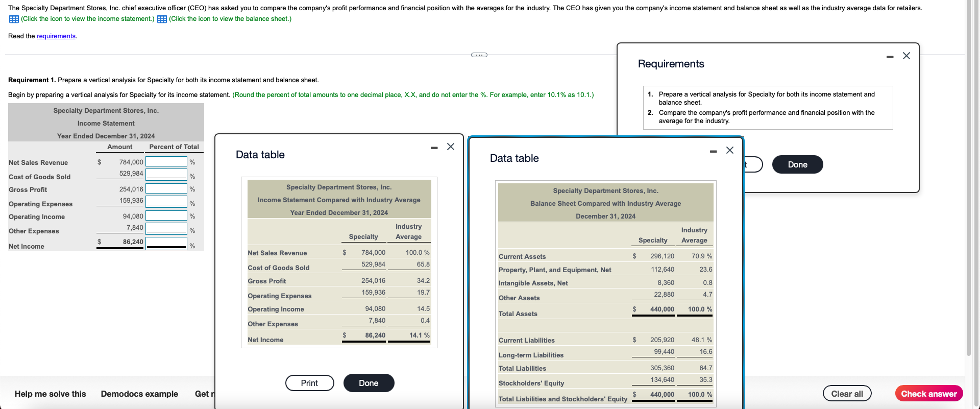980x409 pixels.
Task: Click 'click the icon to view the balance sheet' link
Action: [230, 19]
